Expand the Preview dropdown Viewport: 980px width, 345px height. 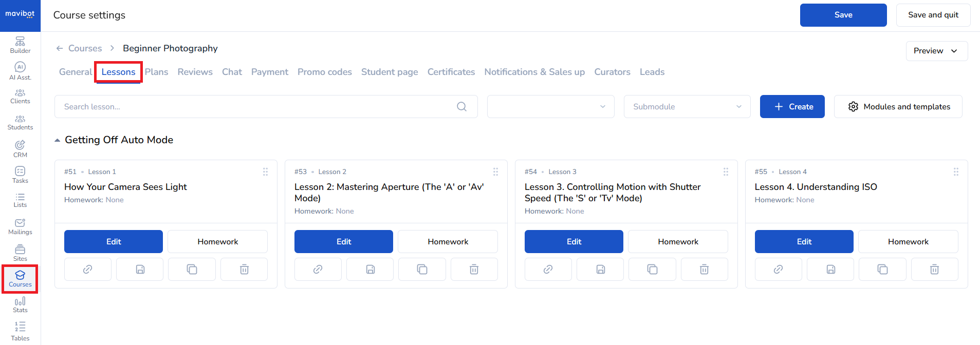[936, 51]
